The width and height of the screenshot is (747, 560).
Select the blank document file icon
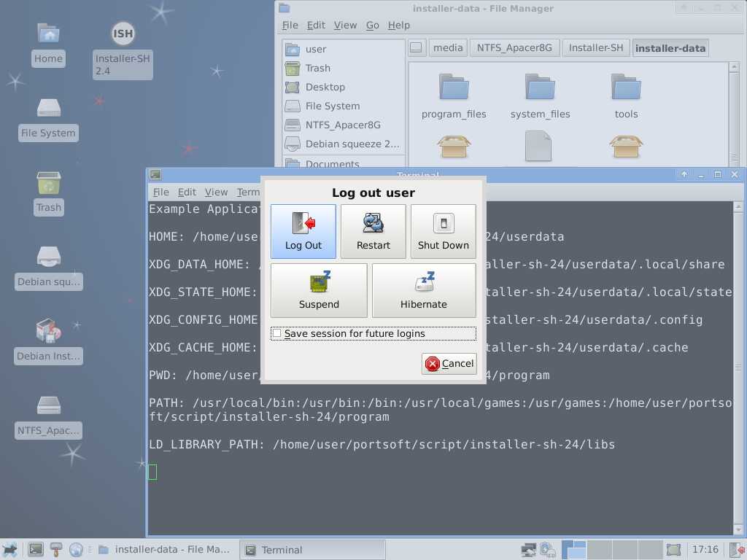(x=538, y=147)
